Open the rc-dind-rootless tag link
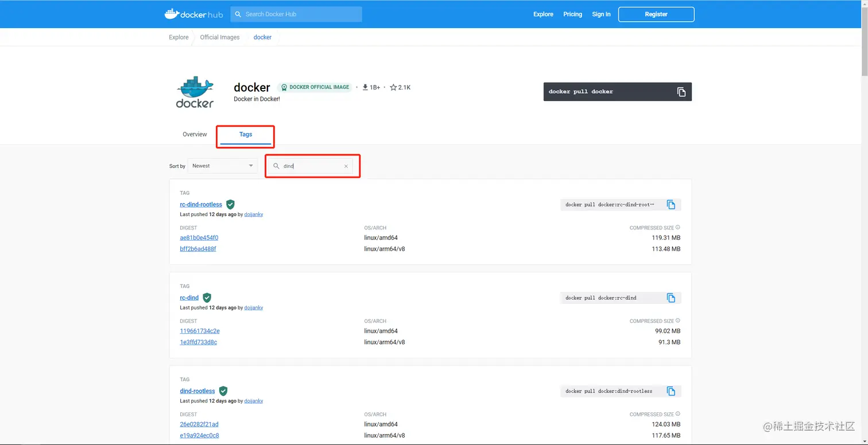The width and height of the screenshot is (868, 445). coord(201,205)
